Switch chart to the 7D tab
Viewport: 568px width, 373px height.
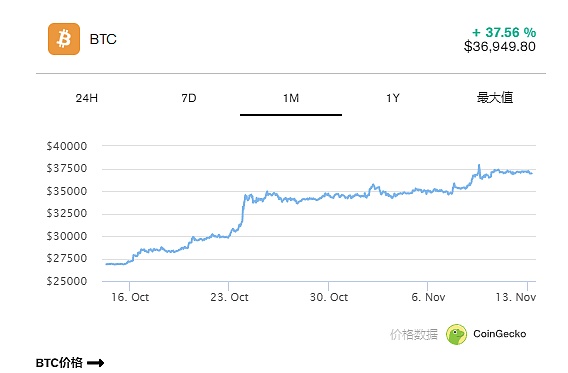tap(189, 98)
